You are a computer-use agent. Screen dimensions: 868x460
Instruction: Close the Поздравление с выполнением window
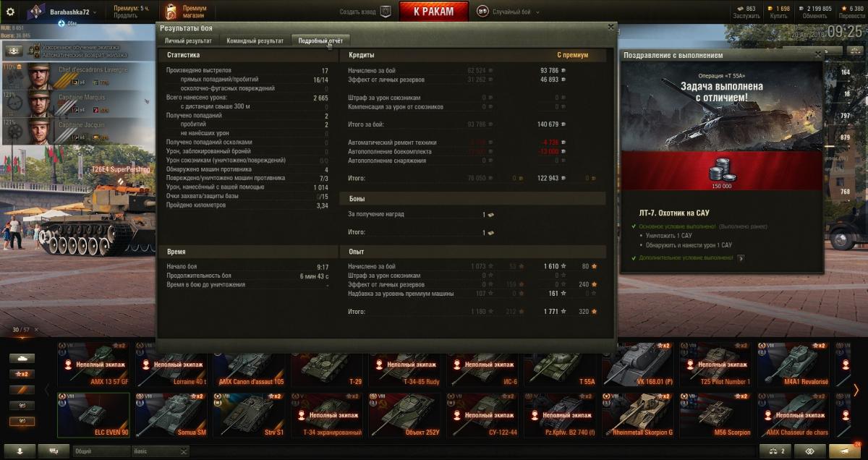tap(818, 54)
